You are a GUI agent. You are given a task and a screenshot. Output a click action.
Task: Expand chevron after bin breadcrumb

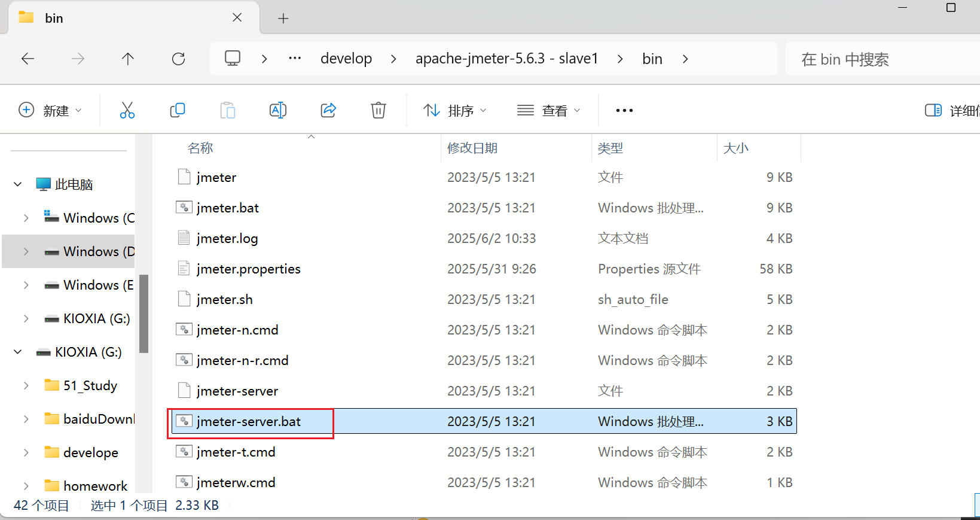click(685, 59)
